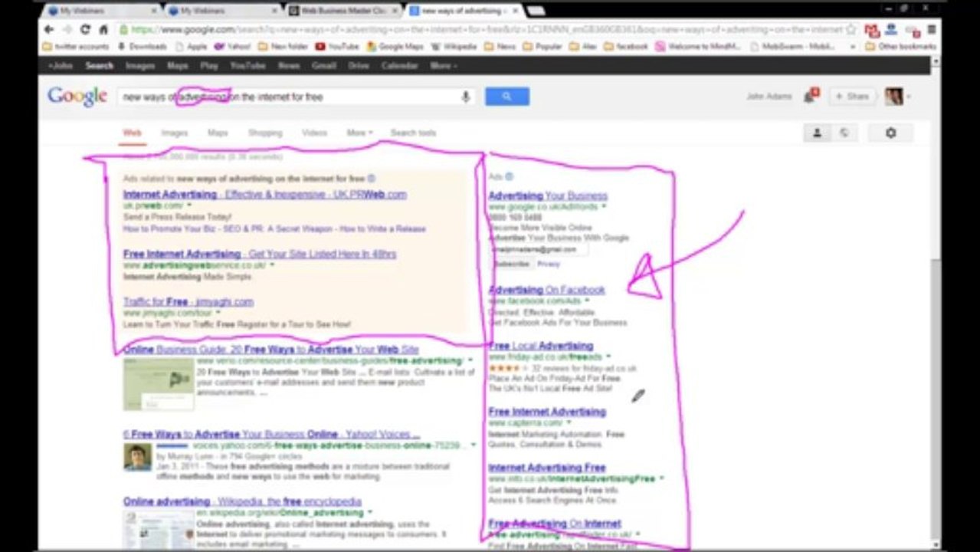Open the Popular bookmark folder
Viewport: 980px width, 552px height.
pos(542,47)
